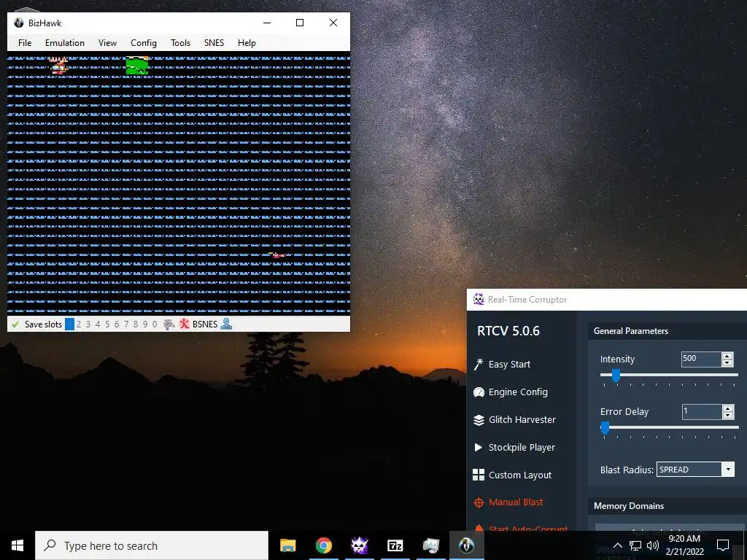Image resolution: width=747 pixels, height=560 pixels.
Task: Click the Error Delay value field
Action: (702, 412)
